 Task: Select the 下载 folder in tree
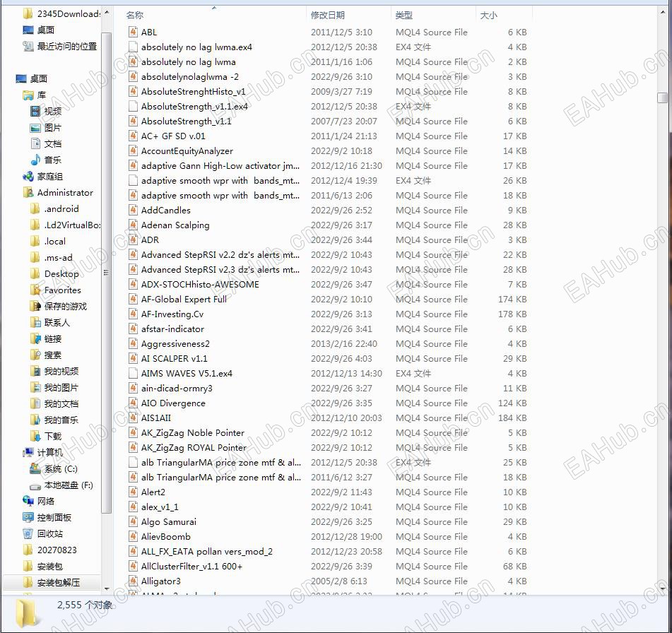[47, 437]
